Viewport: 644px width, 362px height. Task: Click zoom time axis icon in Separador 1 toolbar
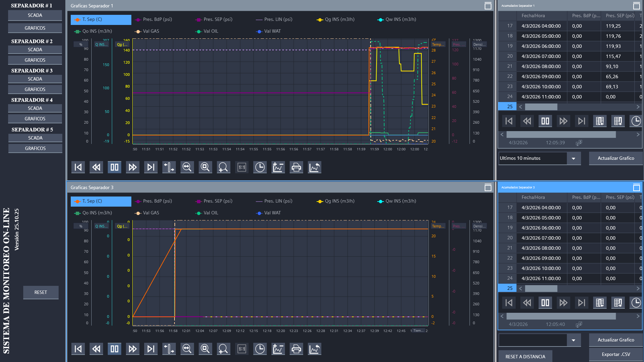(x=187, y=167)
